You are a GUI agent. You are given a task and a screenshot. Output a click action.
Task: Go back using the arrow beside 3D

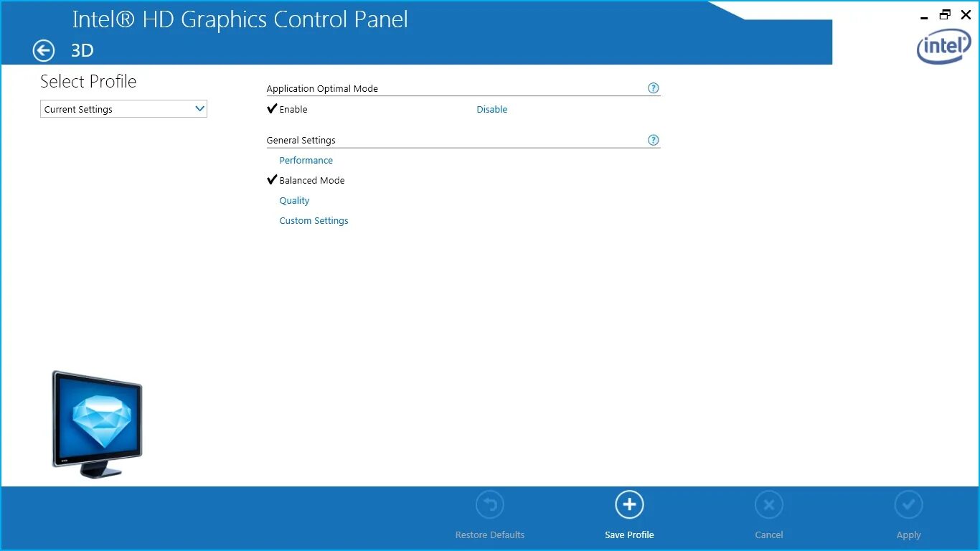tap(44, 51)
